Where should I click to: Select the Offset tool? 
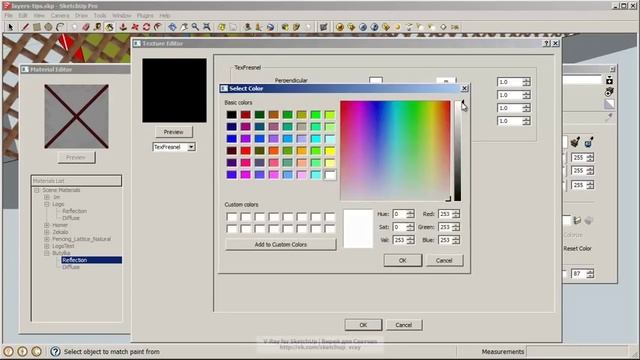coord(158,27)
